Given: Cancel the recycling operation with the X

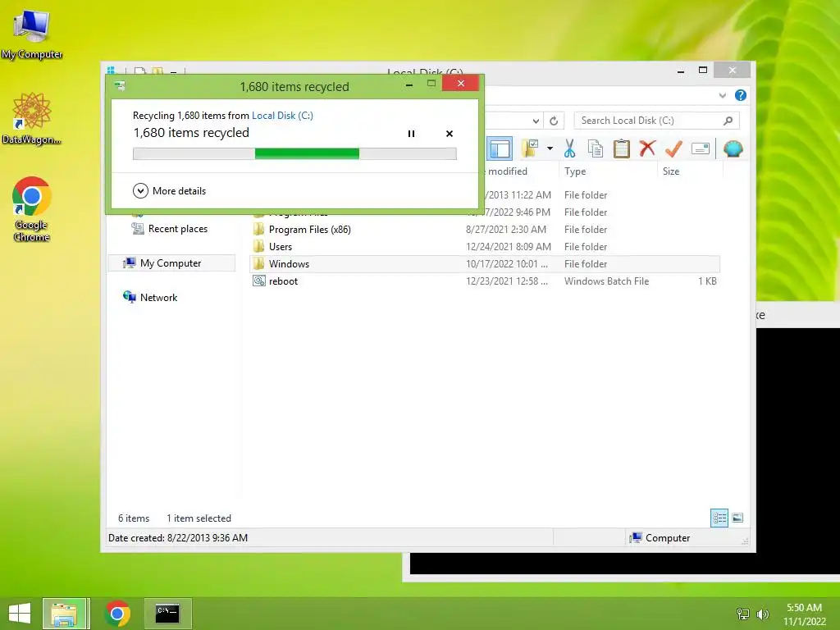Looking at the screenshot, I should pos(450,134).
